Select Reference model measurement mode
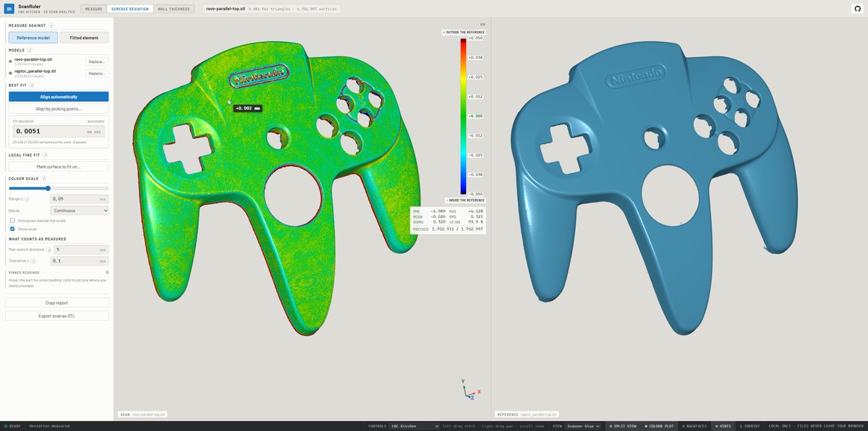 point(33,38)
